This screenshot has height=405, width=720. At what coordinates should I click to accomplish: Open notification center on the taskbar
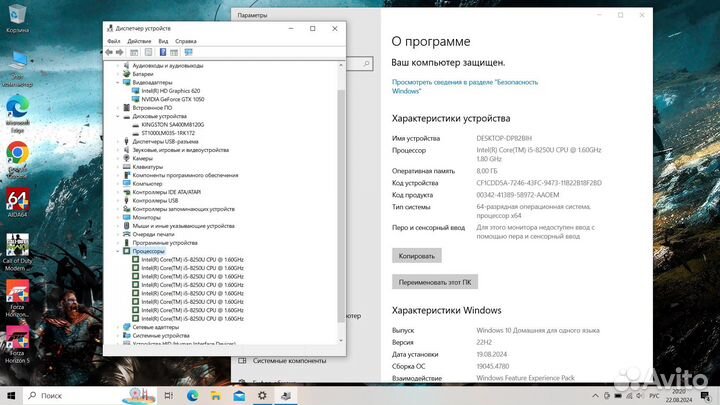coord(705,395)
